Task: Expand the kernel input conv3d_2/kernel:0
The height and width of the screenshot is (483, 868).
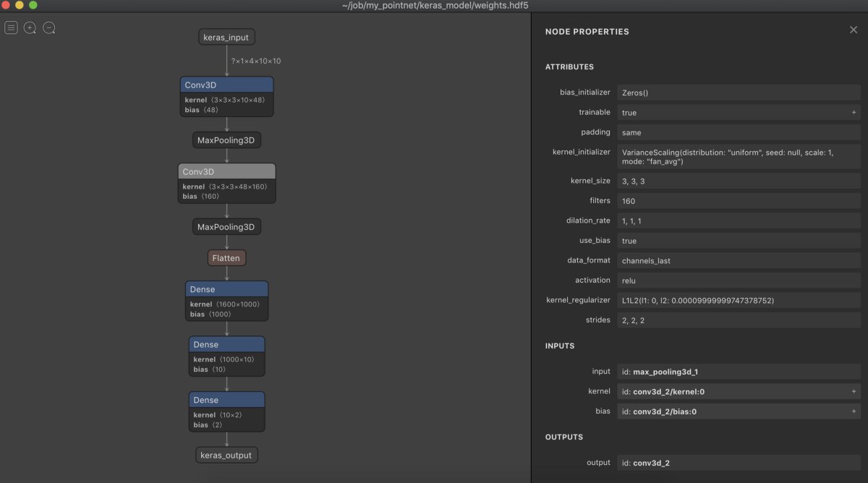Action: (x=854, y=391)
